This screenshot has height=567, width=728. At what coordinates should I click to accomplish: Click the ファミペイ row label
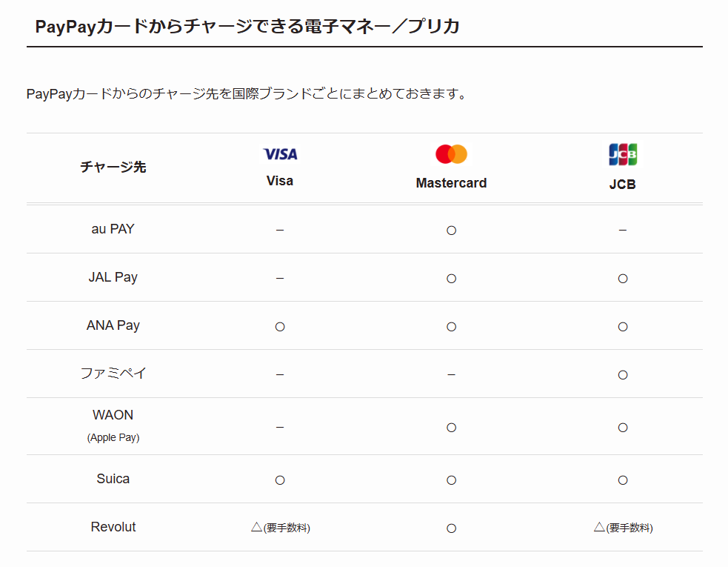pos(113,374)
